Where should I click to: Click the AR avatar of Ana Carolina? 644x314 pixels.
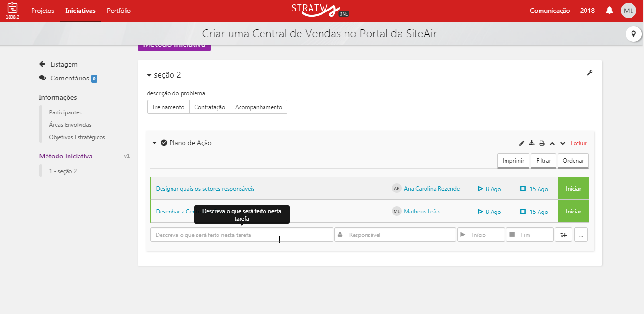396,189
